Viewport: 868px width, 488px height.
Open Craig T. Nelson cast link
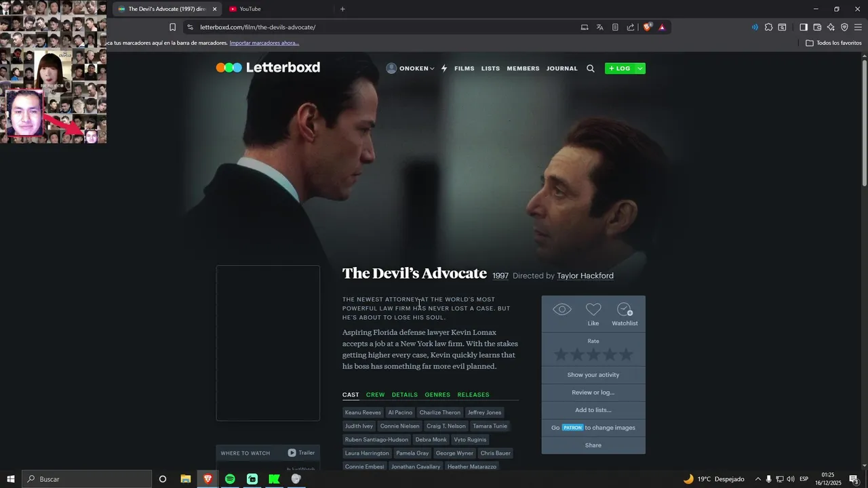446,426
